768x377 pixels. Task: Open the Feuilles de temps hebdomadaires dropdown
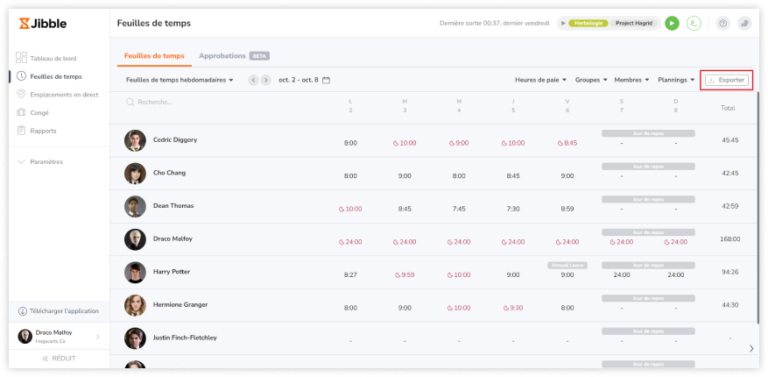pyautogui.click(x=179, y=80)
